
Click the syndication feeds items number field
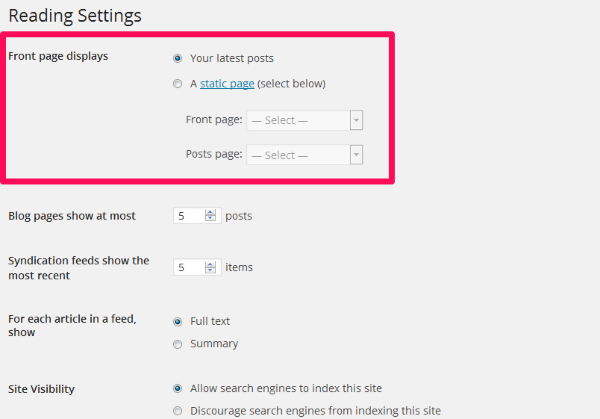(x=188, y=267)
